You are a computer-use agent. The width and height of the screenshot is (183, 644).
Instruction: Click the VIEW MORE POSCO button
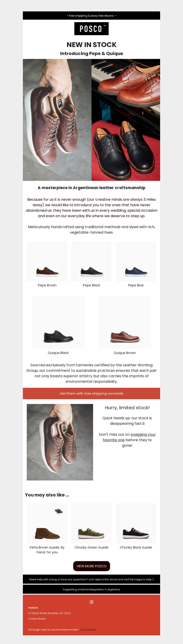(x=91, y=566)
